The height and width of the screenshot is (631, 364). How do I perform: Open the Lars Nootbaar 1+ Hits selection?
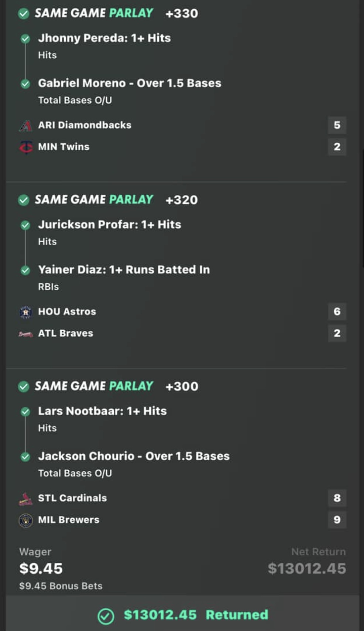(x=102, y=411)
